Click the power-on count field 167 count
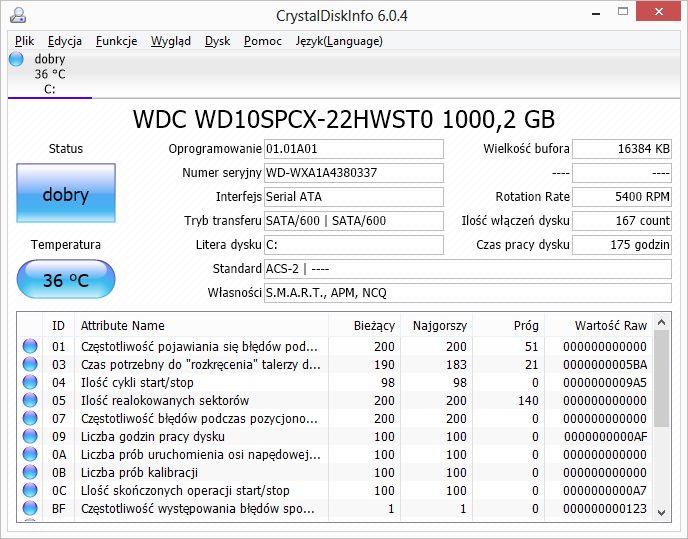The image size is (688, 539). pos(622,220)
